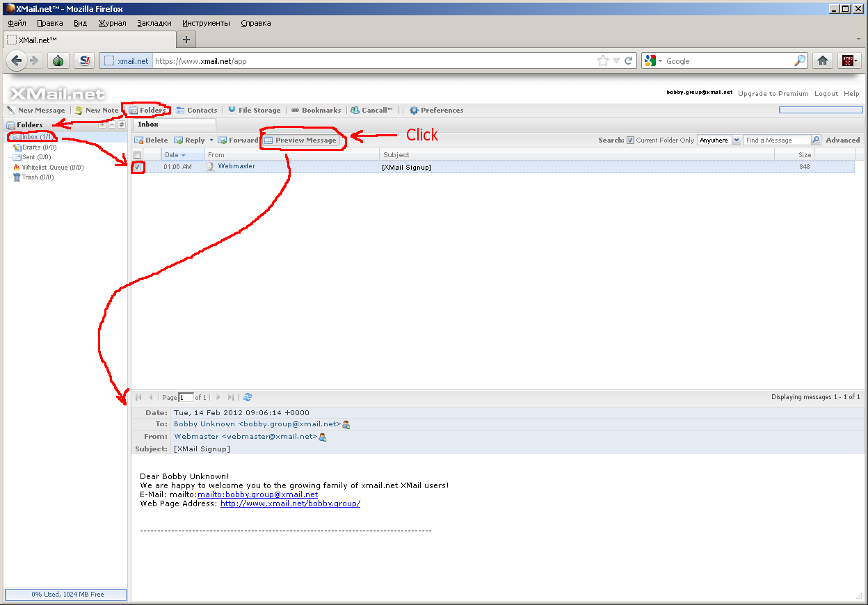Sort messages by the Size column
The height and width of the screenshot is (605, 868).
coord(794,154)
